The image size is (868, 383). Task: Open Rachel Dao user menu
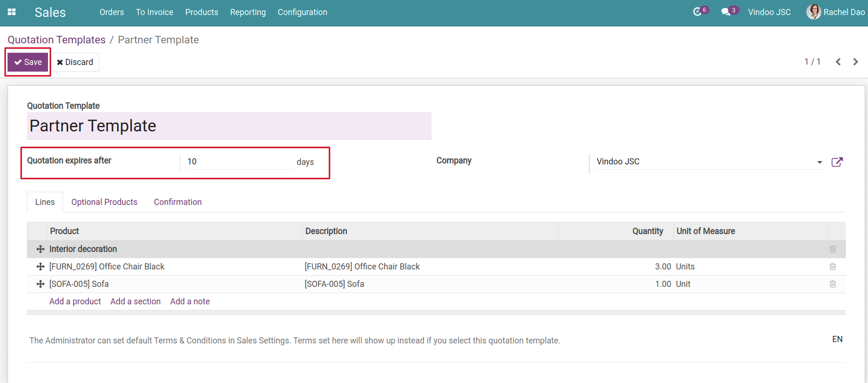click(836, 12)
